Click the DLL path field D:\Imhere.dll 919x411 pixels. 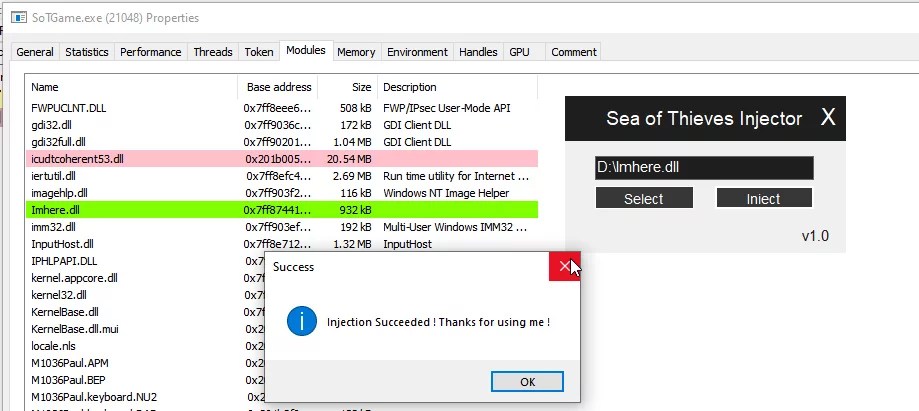(x=704, y=168)
